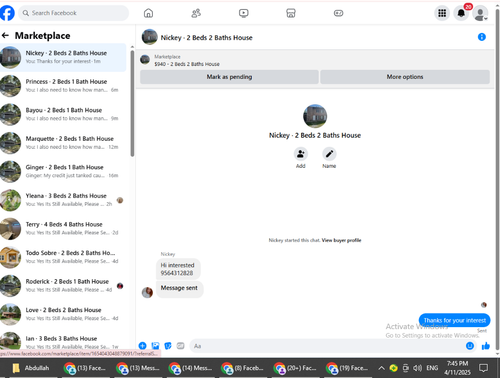Click Add people icon
The image size is (500, 378).
(x=301, y=154)
